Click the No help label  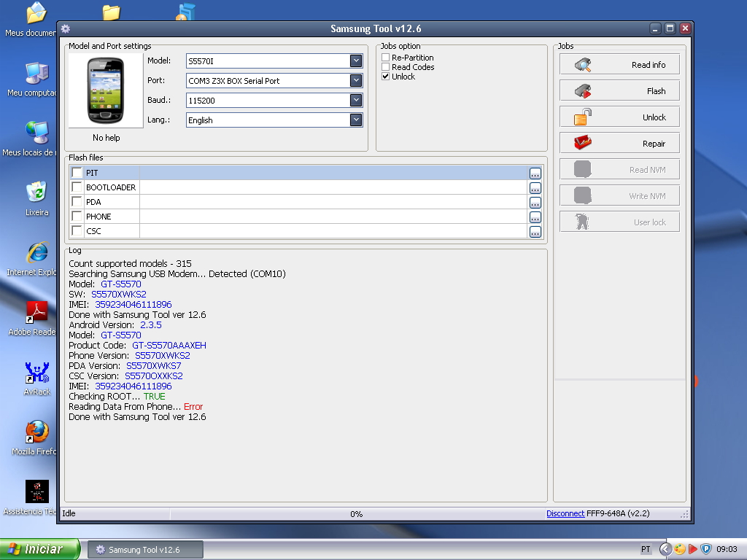(x=107, y=138)
